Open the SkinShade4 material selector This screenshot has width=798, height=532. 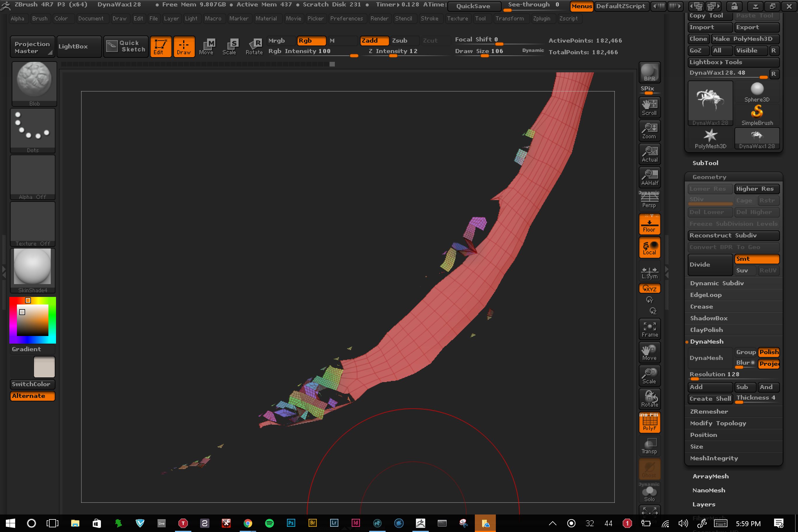tap(33, 270)
